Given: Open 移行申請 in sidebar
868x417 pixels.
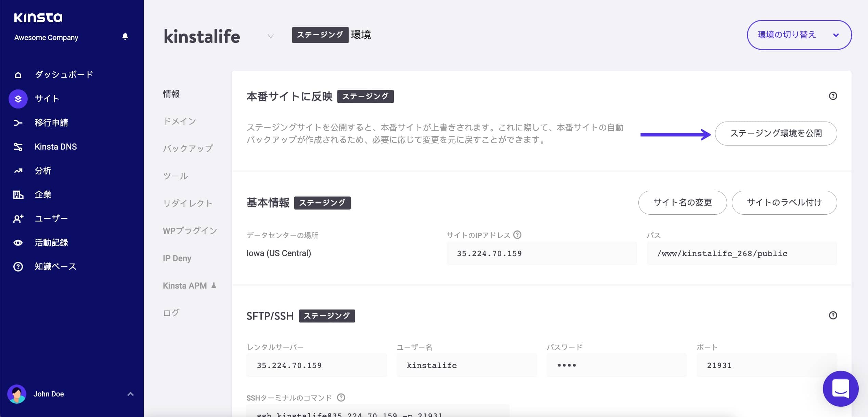Looking at the screenshot, I should point(51,123).
